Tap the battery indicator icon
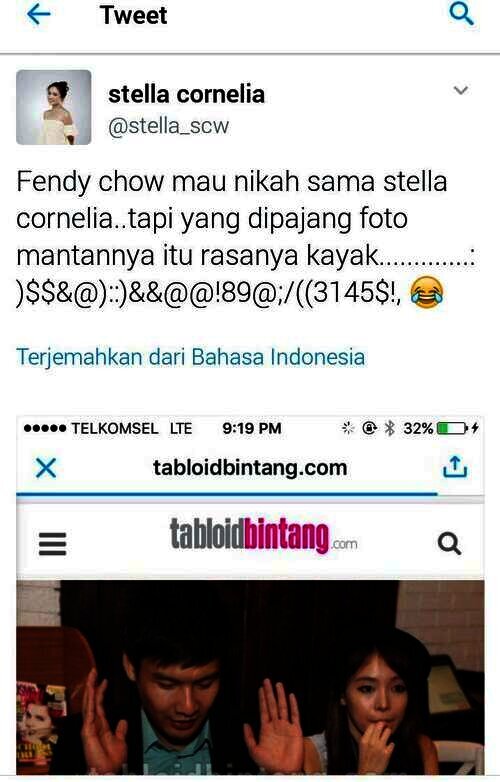The height and width of the screenshot is (782, 500). pyautogui.click(x=452, y=428)
